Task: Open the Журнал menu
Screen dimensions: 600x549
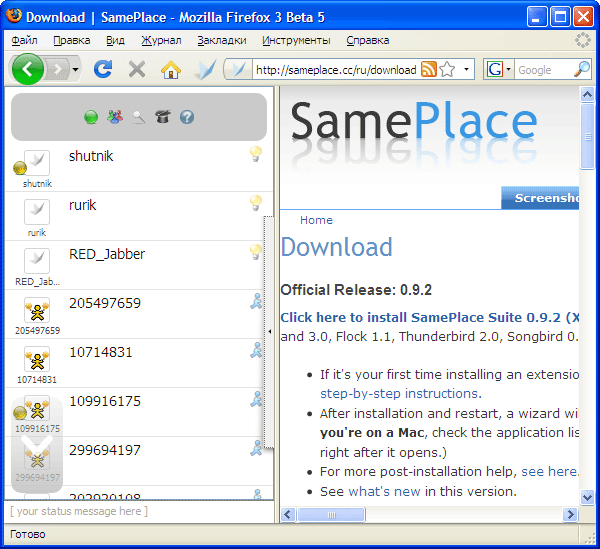Action: 161,40
